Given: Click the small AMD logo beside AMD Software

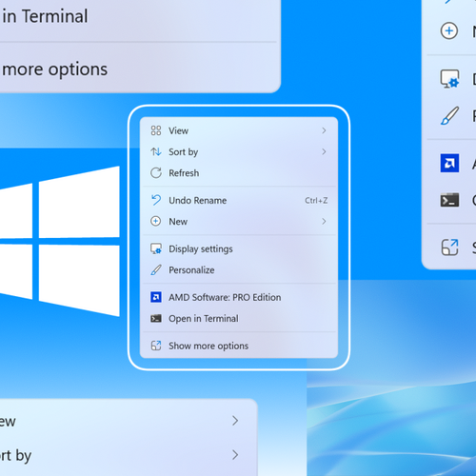Looking at the screenshot, I should click(156, 297).
